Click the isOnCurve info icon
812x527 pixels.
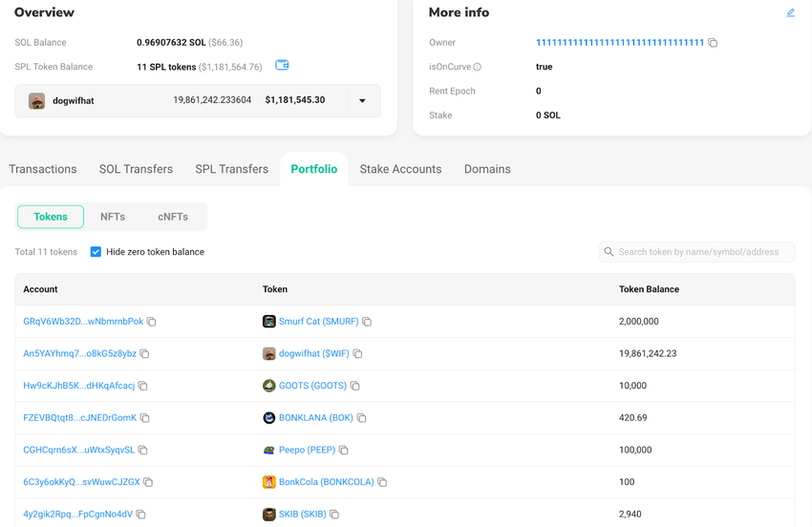(477, 67)
